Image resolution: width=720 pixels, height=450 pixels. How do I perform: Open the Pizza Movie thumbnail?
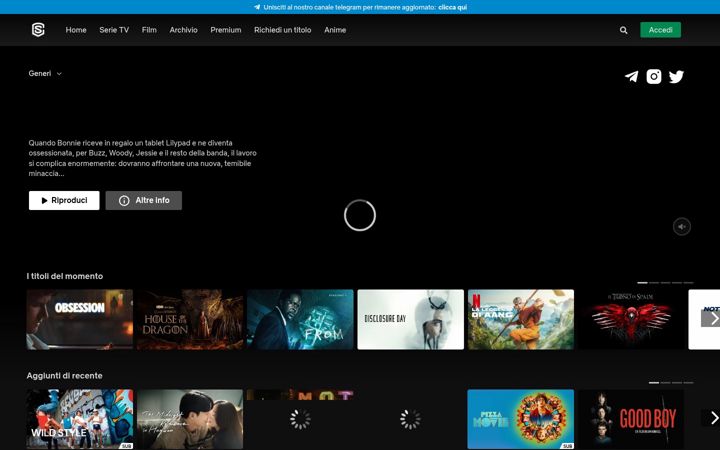[x=521, y=419]
